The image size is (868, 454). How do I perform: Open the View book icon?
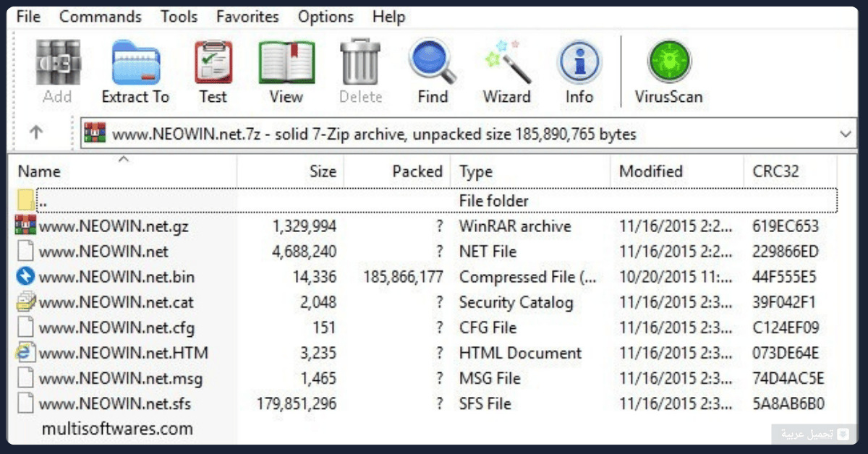tap(286, 62)
